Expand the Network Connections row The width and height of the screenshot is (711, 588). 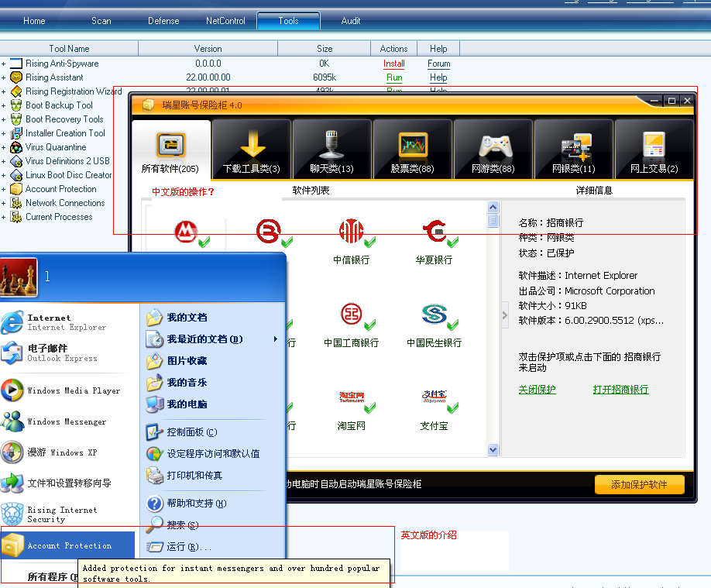point(4,203)
